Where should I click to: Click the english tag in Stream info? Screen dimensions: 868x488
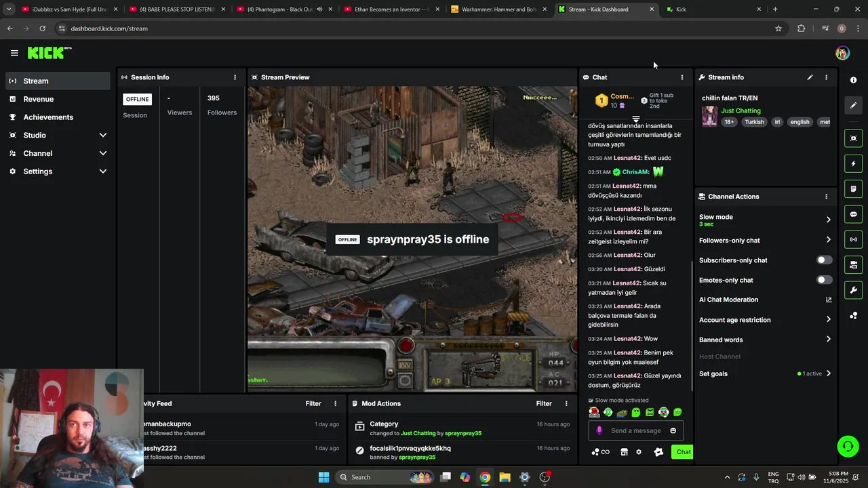pyautogui.click(x=800, y=122)
